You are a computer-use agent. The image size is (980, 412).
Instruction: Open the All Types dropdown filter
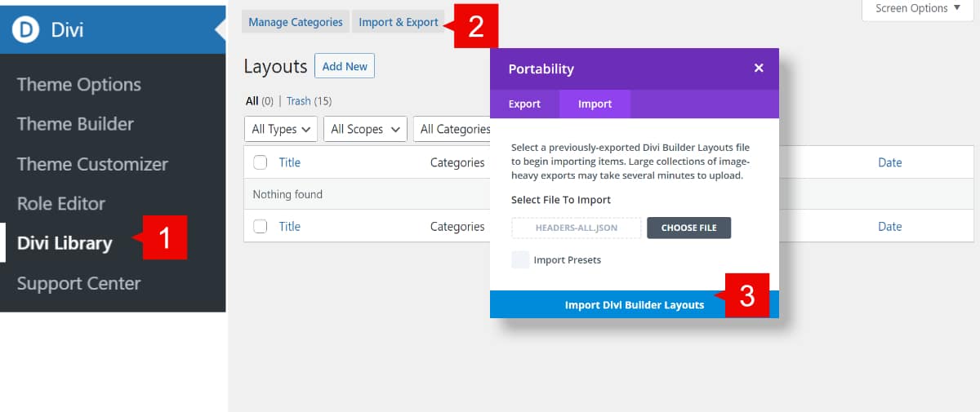click(281, 129)
